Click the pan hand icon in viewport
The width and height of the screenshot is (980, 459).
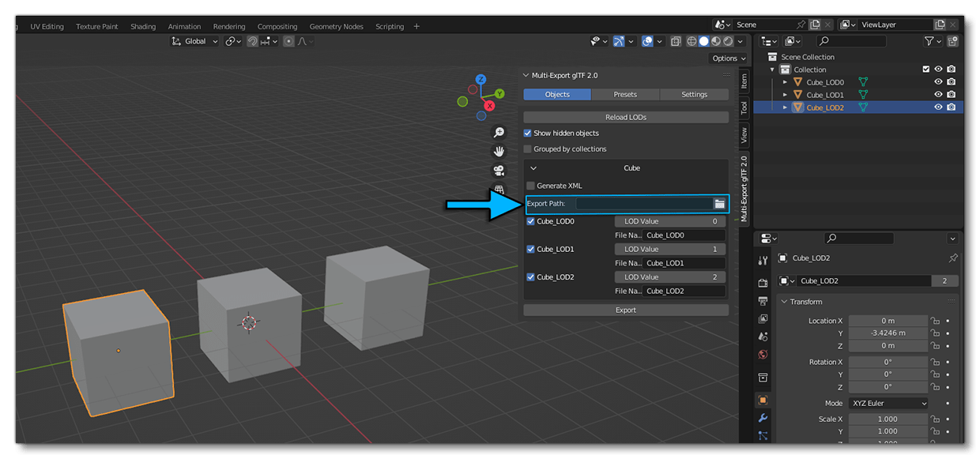point(499,151)
